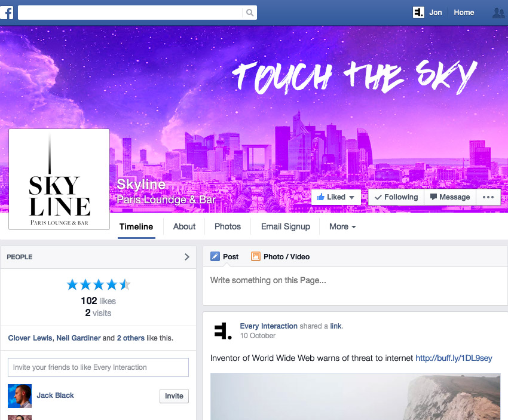Image resolution: width=508 pixels, height=420 pixels.
Task: Open the post's cliff image preview
Action: 356,396
